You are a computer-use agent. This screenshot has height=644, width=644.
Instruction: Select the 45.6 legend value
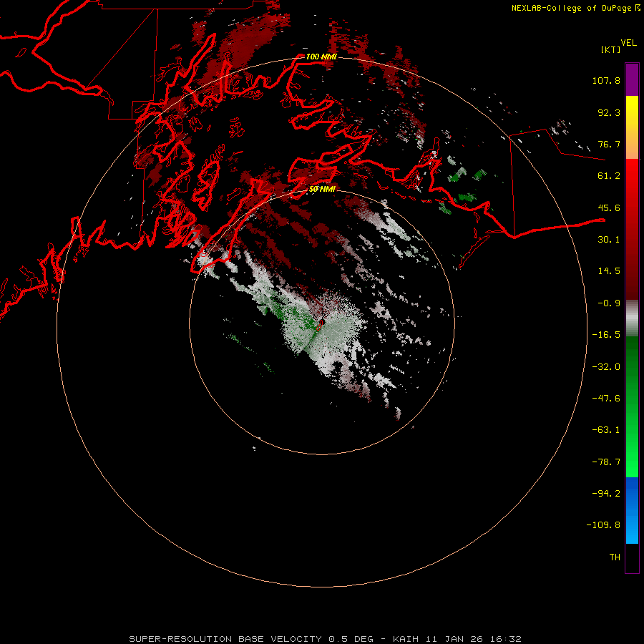[x=609, y=208]
